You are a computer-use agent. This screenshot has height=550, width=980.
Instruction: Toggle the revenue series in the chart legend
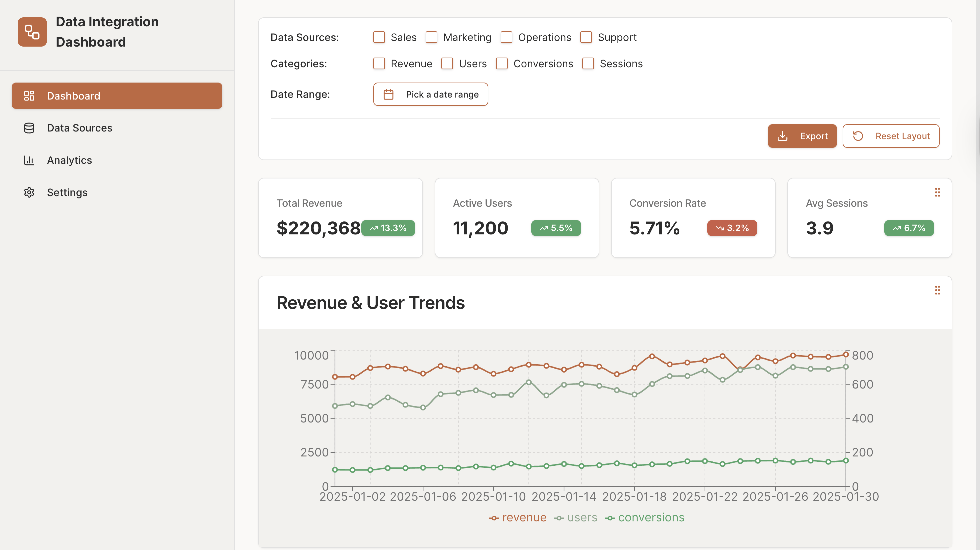(x=518, y=517)
